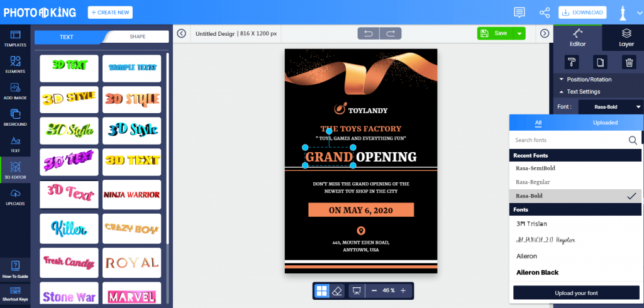Toggle the grid view button
The image size is (644, 308).
coord(321,291)
